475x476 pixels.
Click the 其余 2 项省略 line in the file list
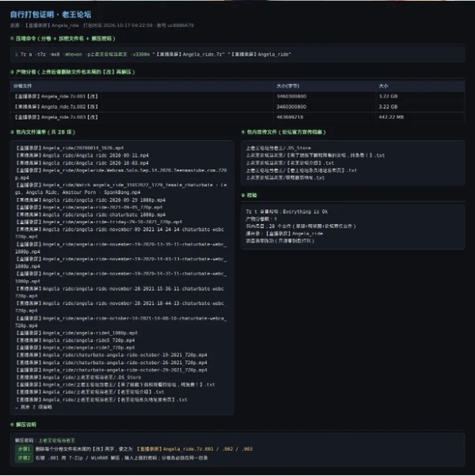click(x=33, y=407)
